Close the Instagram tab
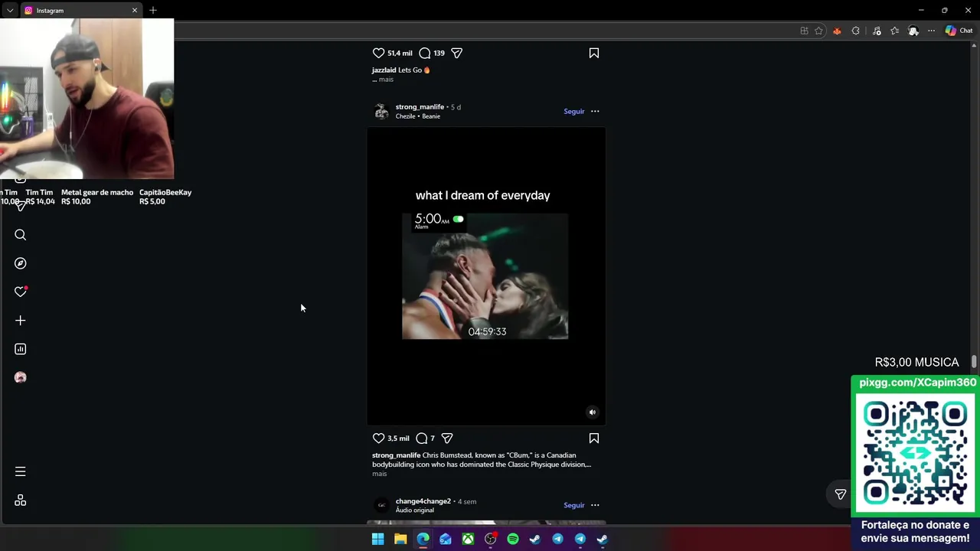The image size is (980, 551). (135, 10)
